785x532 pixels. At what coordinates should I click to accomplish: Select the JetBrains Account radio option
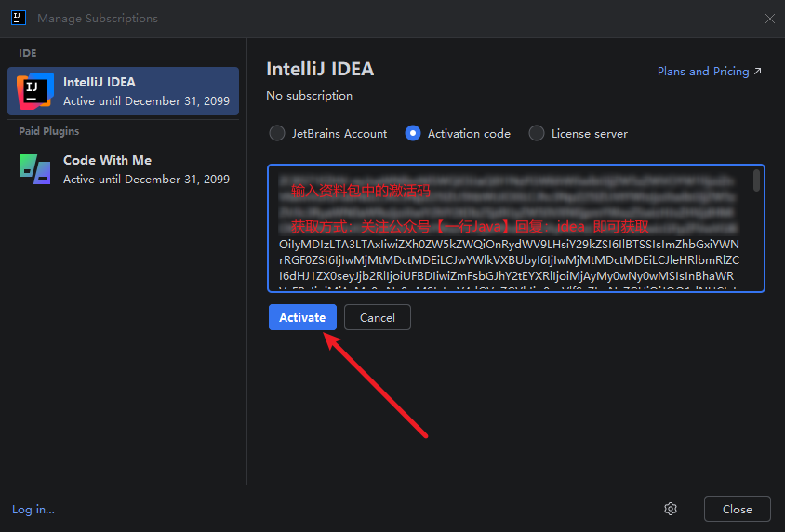point(277,133)
